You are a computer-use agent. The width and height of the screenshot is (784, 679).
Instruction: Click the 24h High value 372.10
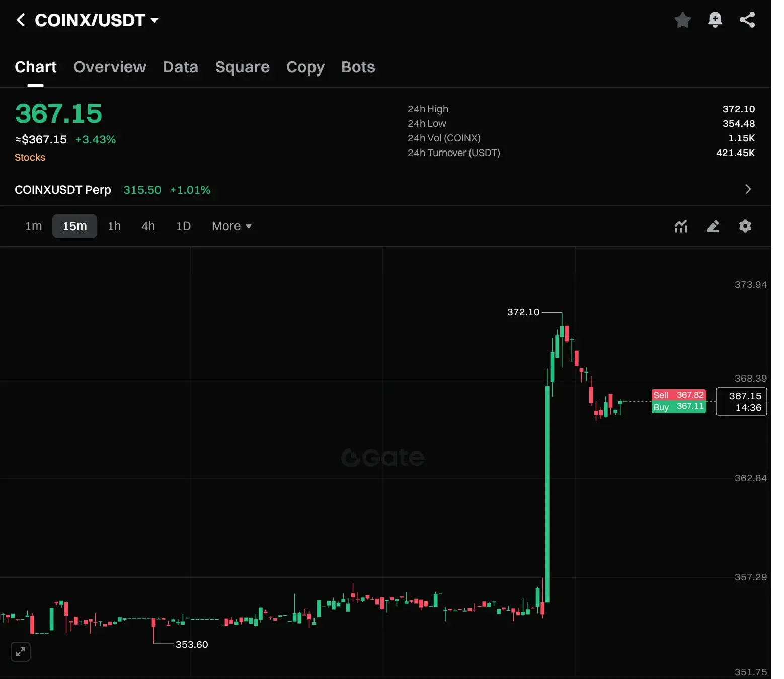coord(739,109)
